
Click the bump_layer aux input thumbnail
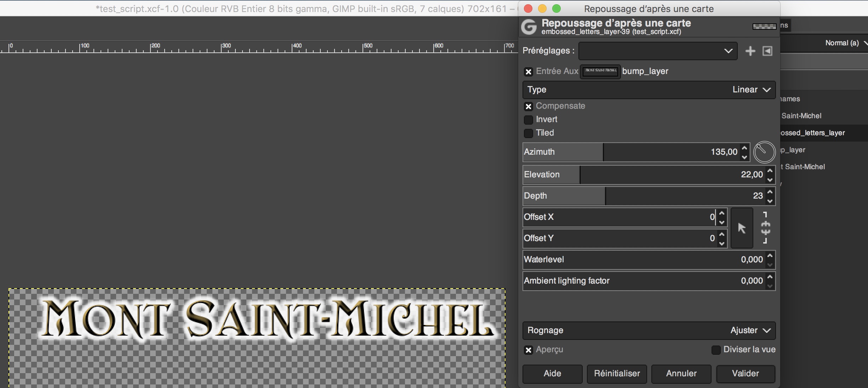[600, 72]
